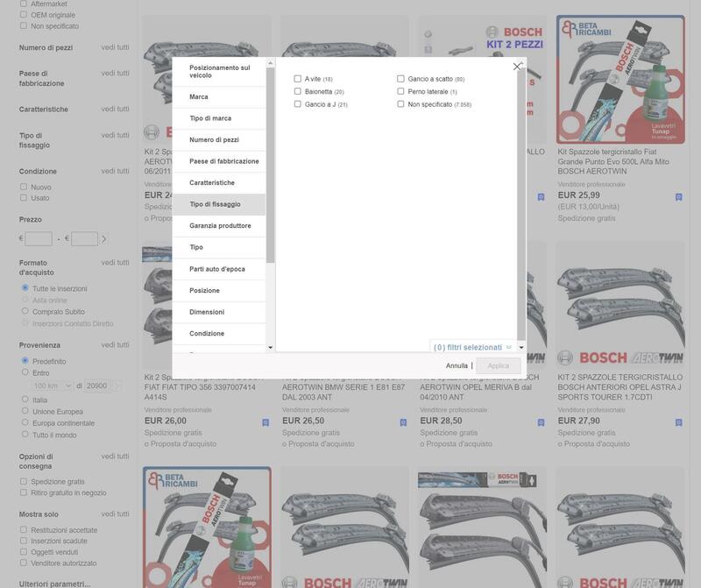Select the "Gancio a J" checkbox
Viewport: 701px width, 588px height.
pyautogui.click(x=298, y=104)
